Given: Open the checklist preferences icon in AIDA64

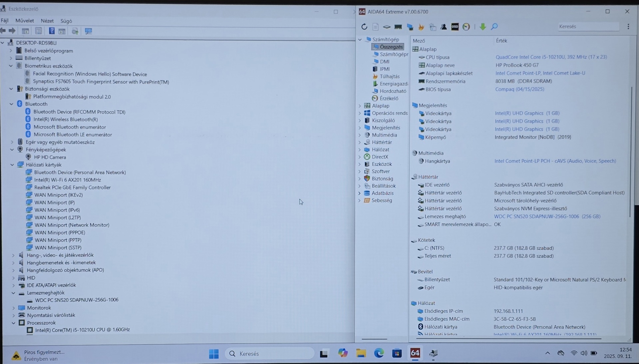Looking at the screenshot, I should point(433,27).
